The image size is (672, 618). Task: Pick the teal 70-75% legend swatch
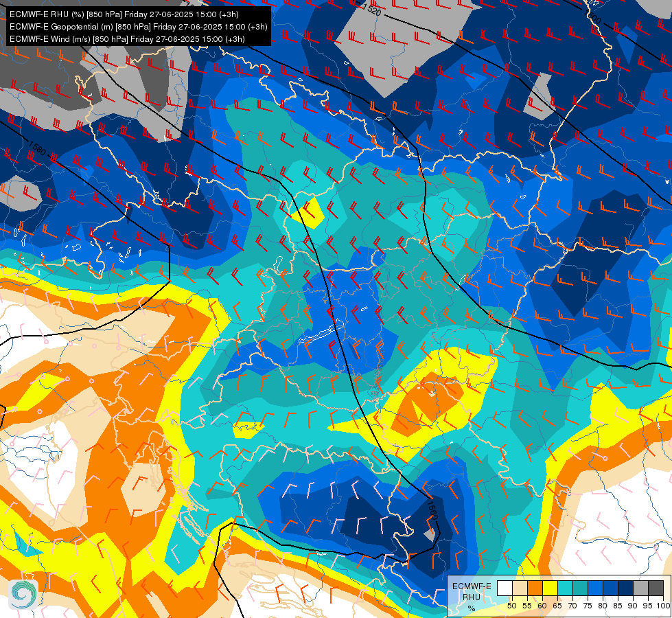pos(580,588)
